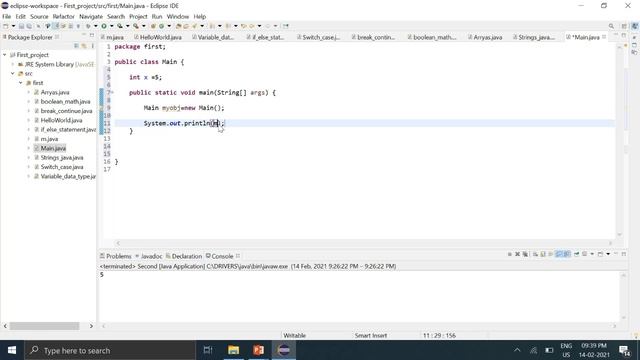Open the Problems tab
Viewport: 640px width, 360px height.
[x=116, y=256]
